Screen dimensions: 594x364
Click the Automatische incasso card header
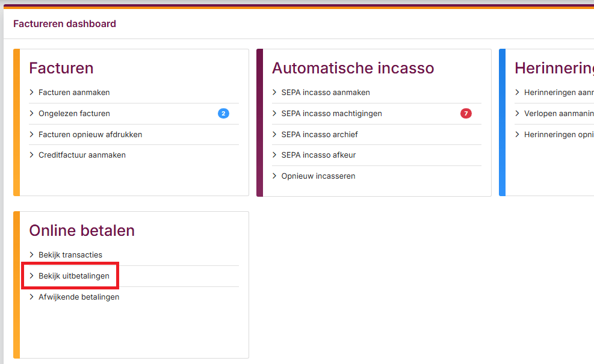tap(353, 68)
